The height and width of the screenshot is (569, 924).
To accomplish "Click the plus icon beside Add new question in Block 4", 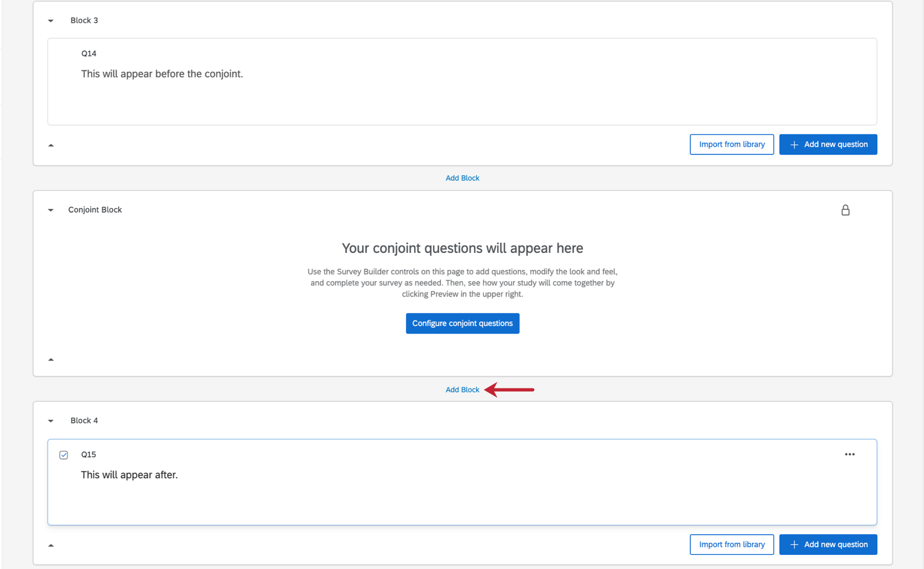I will pyautogui.click(x=794, y=544).
